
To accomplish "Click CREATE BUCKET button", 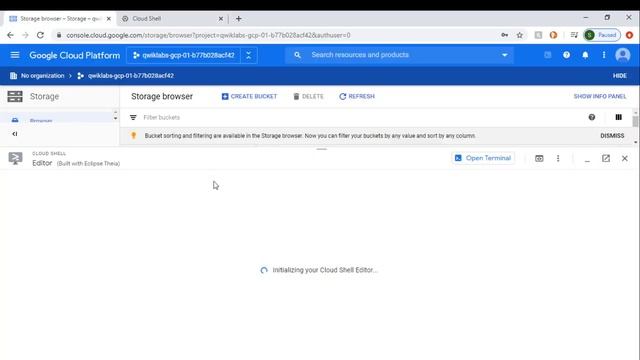I will 249,96.
